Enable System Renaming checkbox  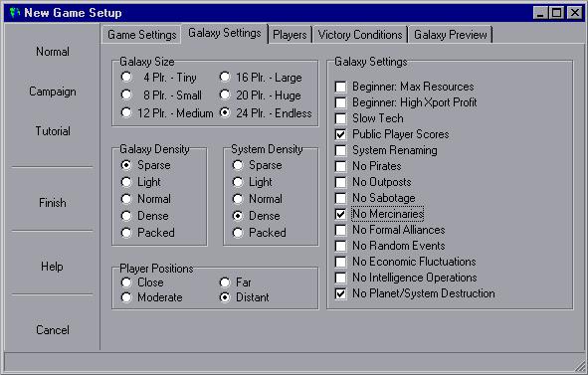386,150
